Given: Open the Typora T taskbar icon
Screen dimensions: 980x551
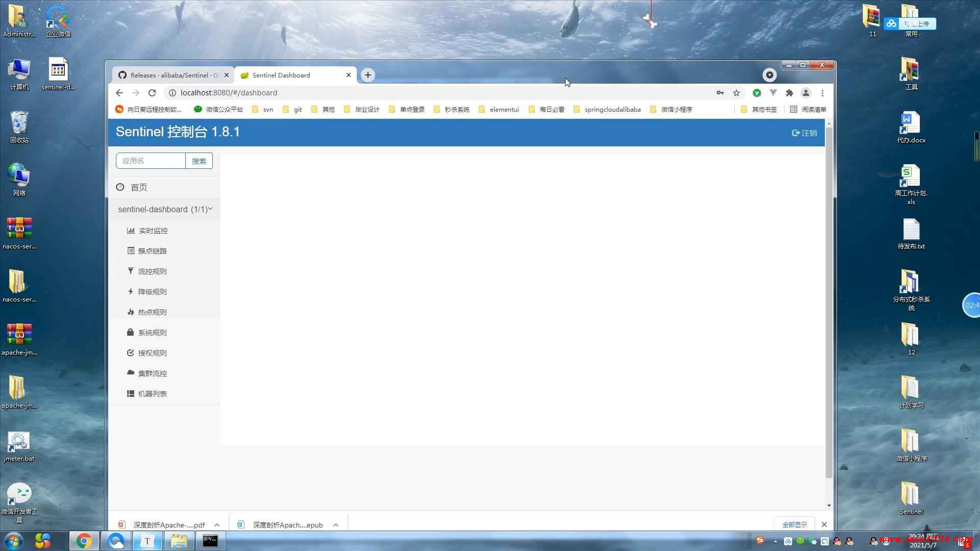Looking at the screenshot, I should [147, 541].
